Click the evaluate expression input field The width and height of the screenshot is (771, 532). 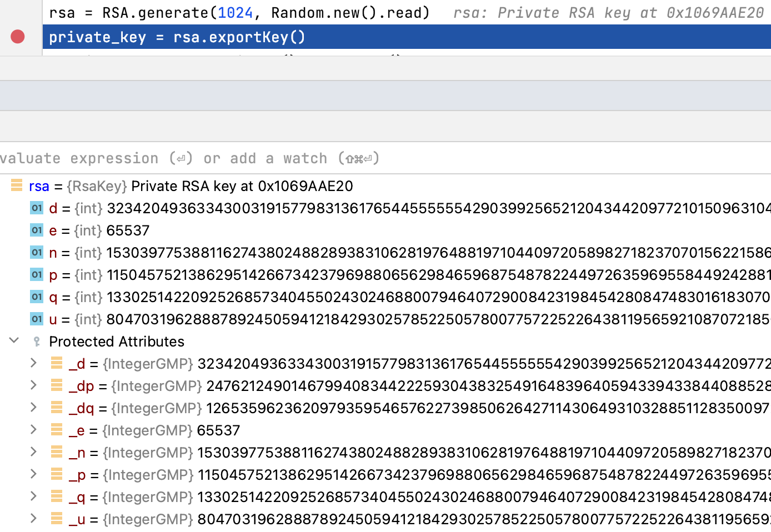pyautogui.click(x=333, y=158)
